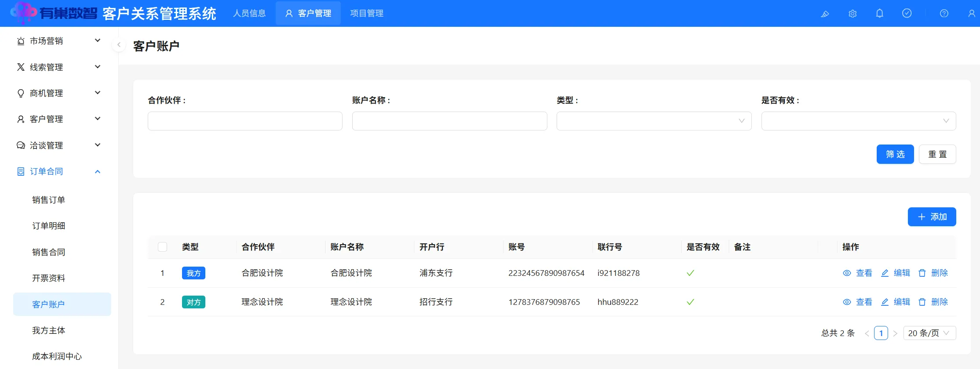Click the eye icon in 合肥设计院 row
Image resolution: width=980 pixels, height=369 pixels.
(847, 273)
